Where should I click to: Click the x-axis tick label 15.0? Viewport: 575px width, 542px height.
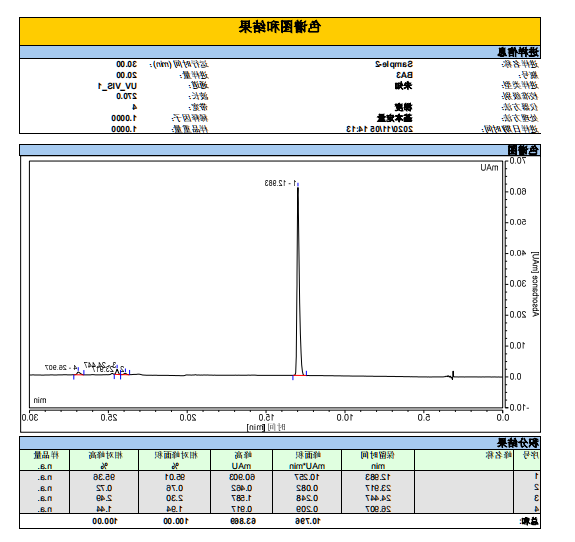point(267,418)
